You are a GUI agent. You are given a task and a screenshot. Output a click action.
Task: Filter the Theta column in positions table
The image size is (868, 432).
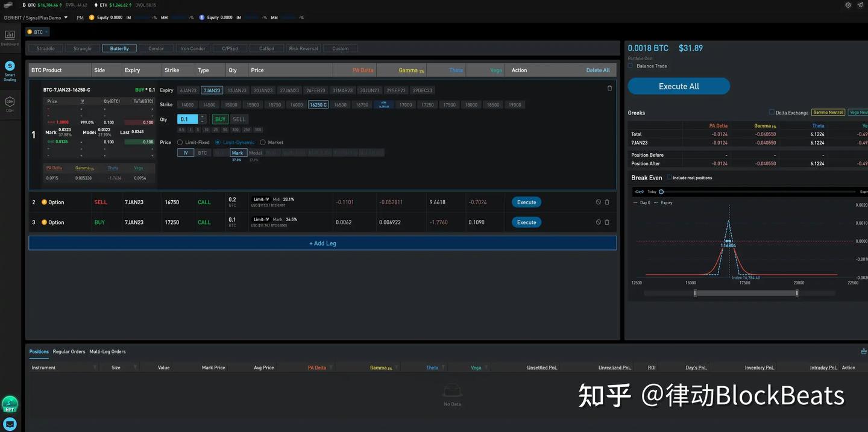coord(444,368)
